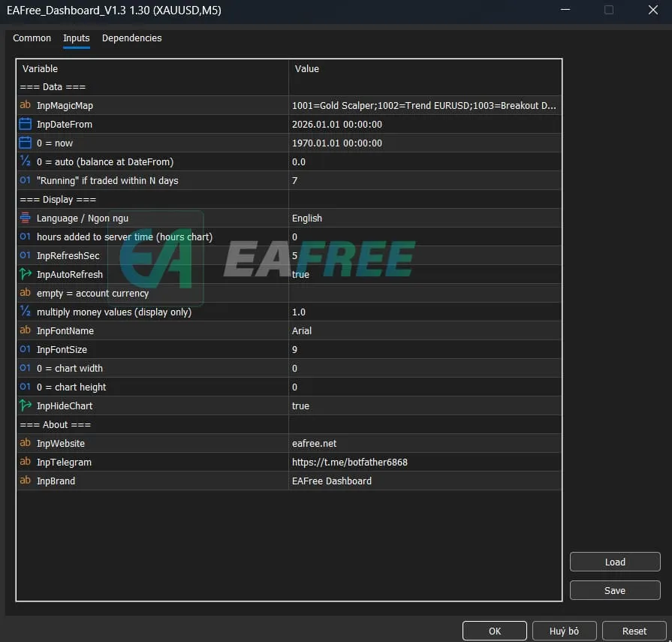672x642 pixels.
Task: Click the Save button
Action: tap(615, 591)
